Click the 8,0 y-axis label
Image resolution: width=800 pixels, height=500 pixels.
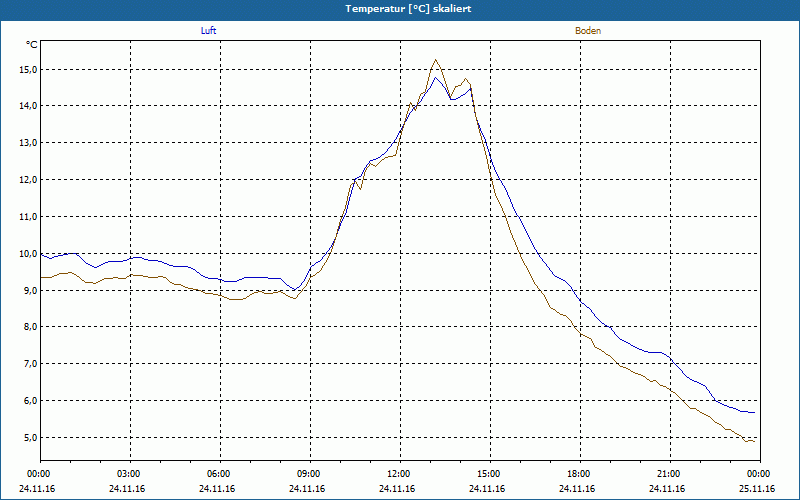(x=30, y=327)
